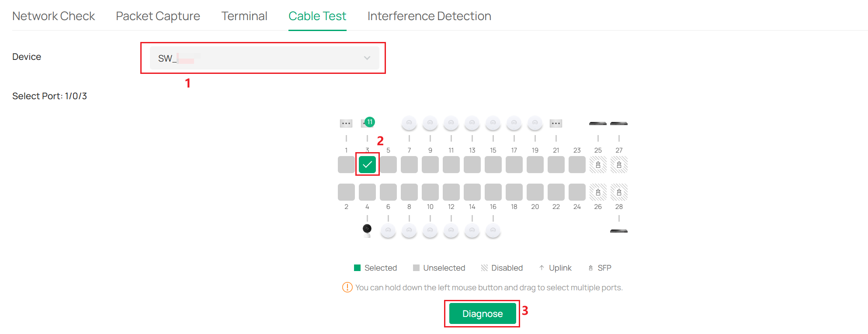Image resolution: width=868 pixels, height=334 pixels.
Task: Switch to the Terminal tab
Action: [244, 16]
